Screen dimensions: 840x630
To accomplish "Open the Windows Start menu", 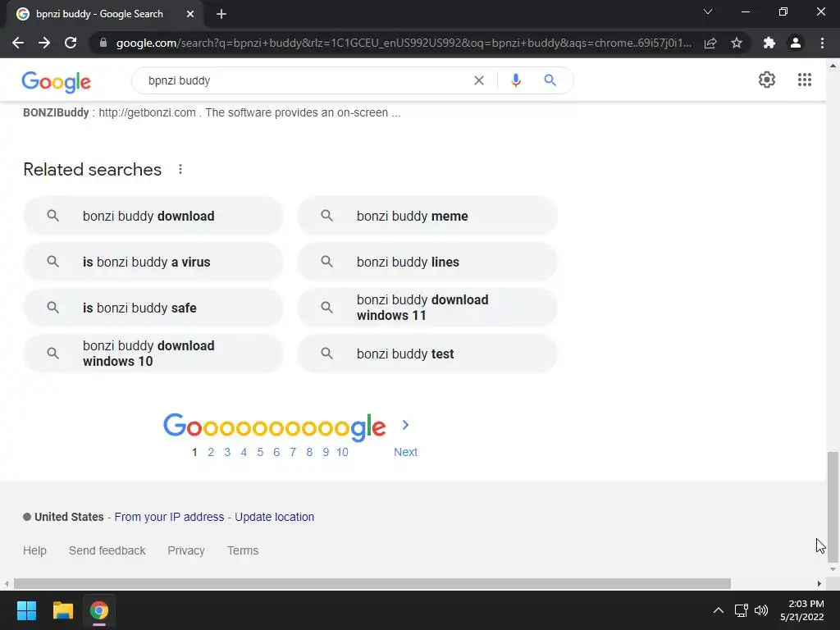I will click(26, 610).
